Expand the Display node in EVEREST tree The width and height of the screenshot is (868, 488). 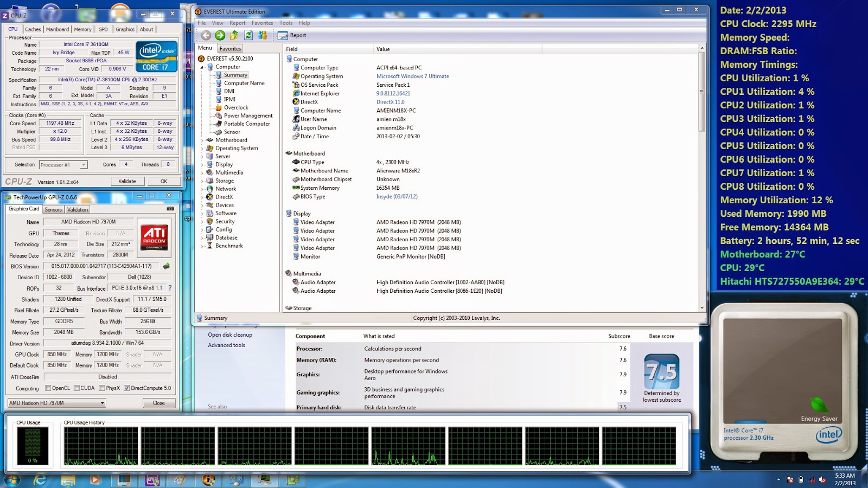point(202,165)
